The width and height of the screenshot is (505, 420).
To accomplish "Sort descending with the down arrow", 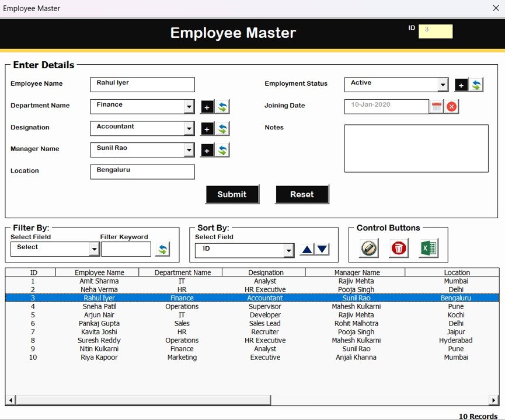I will pos(322,250).
